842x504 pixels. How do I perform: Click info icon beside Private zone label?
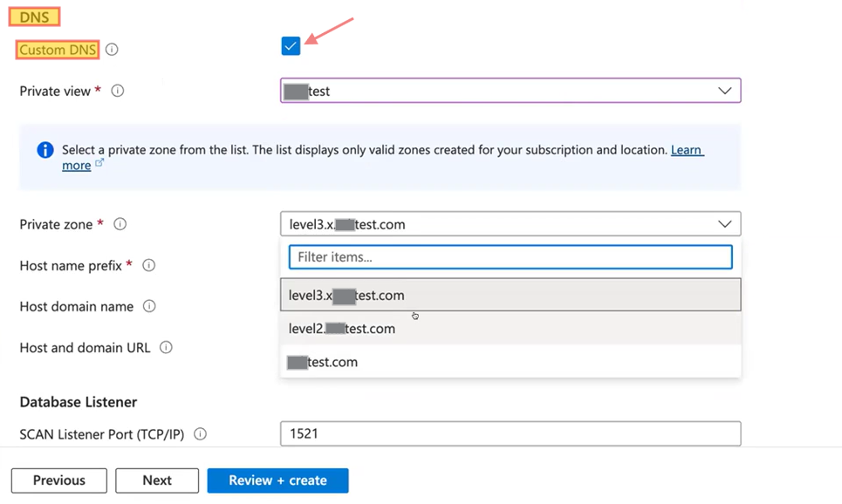pyautogui.click(x=120, y=224)
